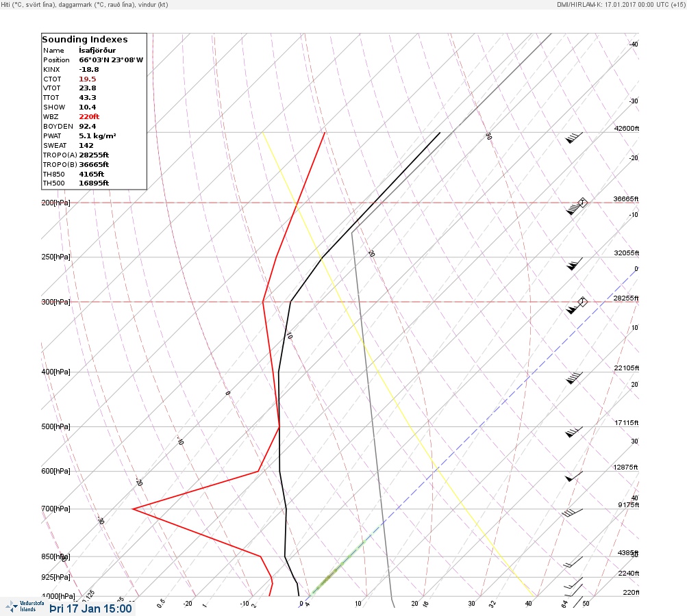This screenshot has width=687, height=616.
Task: Click the Sounding Indexes title
Action: point(84,40)
